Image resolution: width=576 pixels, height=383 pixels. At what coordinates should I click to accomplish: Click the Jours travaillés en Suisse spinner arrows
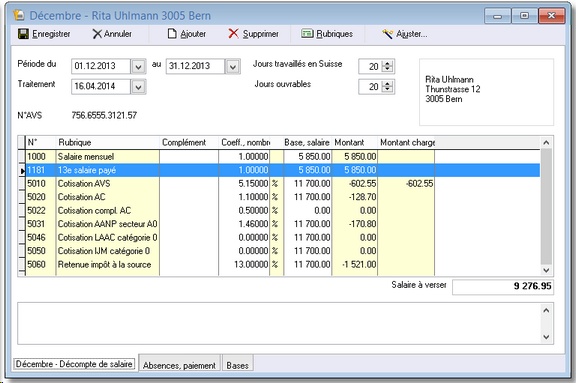pyautogui.click(x=388, y=66)
